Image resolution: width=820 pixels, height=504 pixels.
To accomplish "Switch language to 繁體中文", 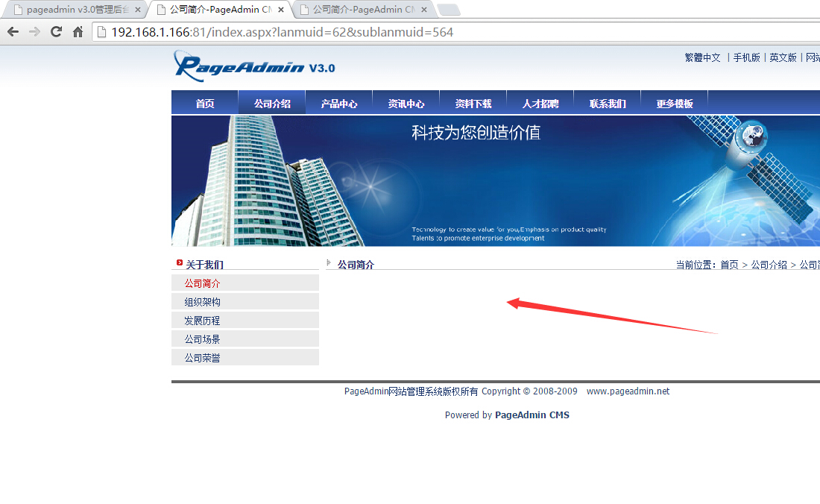I will pos(702,57).
